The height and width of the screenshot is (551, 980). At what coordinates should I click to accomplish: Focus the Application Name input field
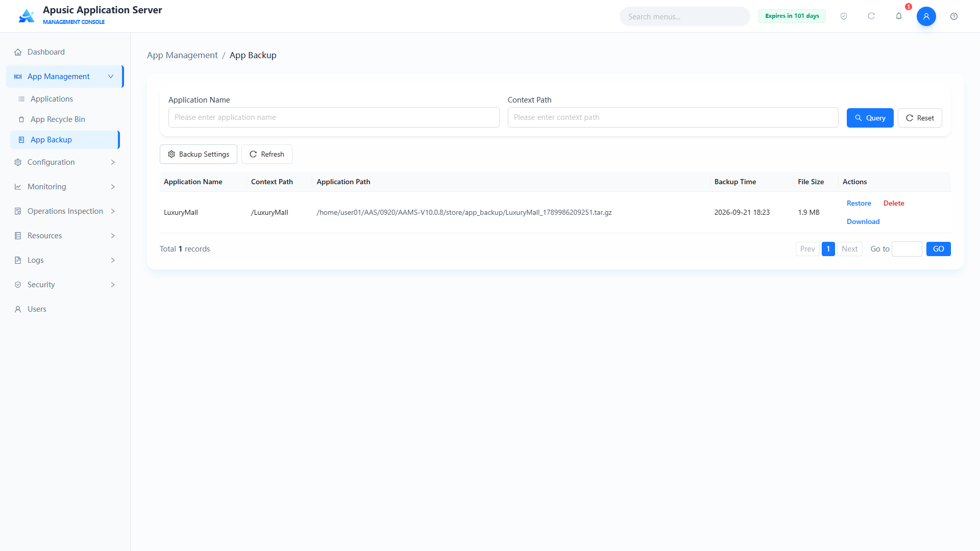pos(334,117)
